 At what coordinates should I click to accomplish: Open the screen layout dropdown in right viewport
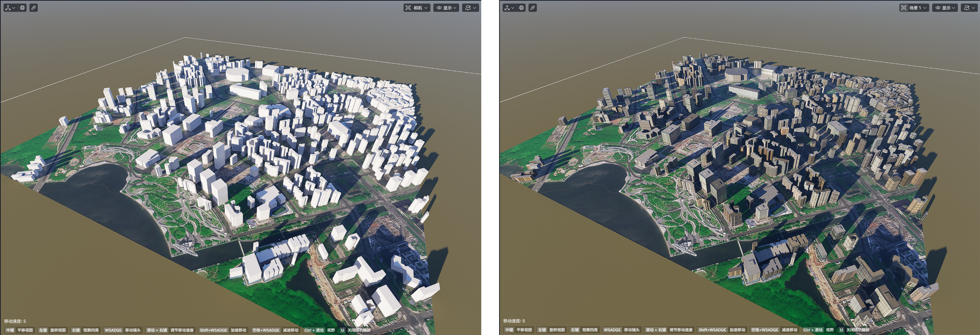click(969, 8)
